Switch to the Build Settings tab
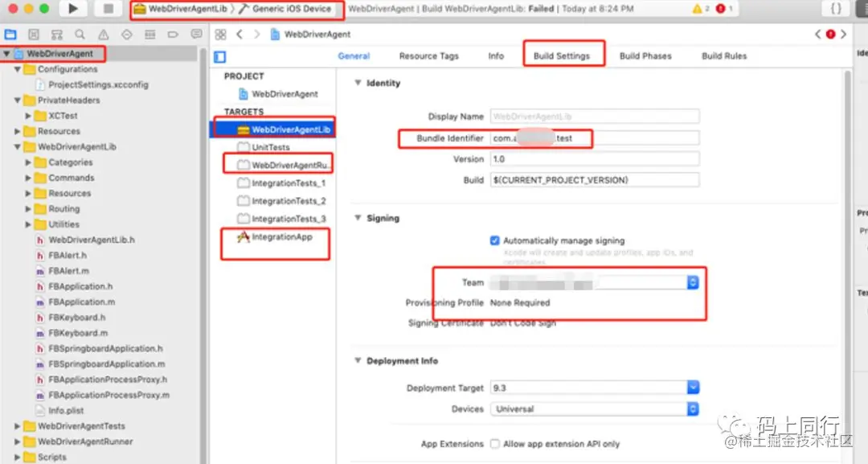This screenshot has height=464, width=868. pos(562,56)
